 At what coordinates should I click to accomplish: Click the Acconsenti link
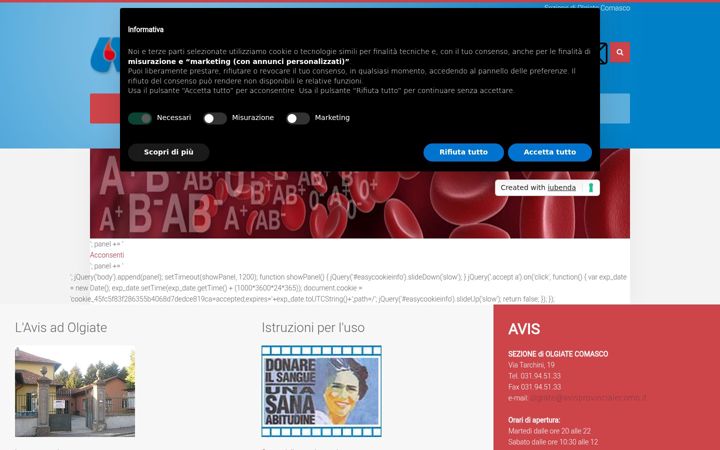click(x=107, y=255)
